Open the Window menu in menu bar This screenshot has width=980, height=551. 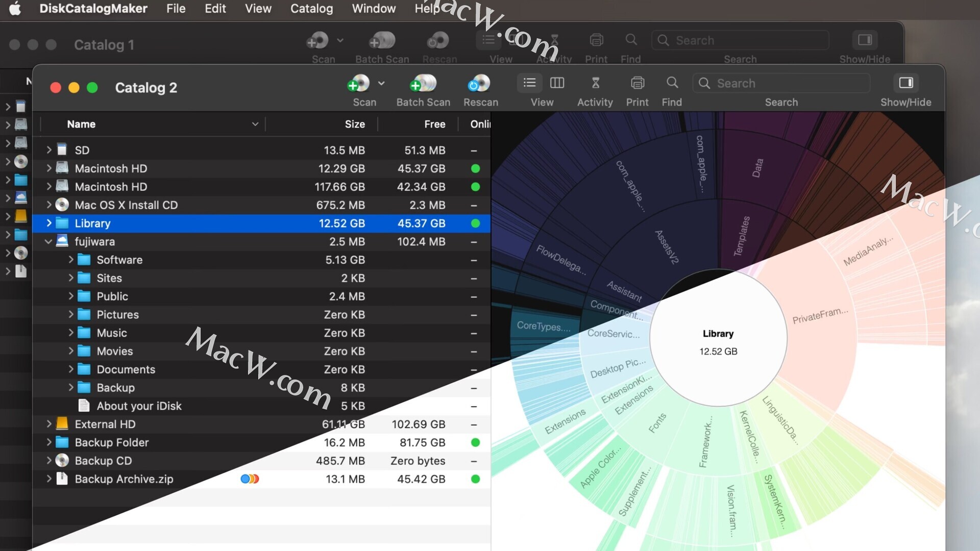(374, 9)
